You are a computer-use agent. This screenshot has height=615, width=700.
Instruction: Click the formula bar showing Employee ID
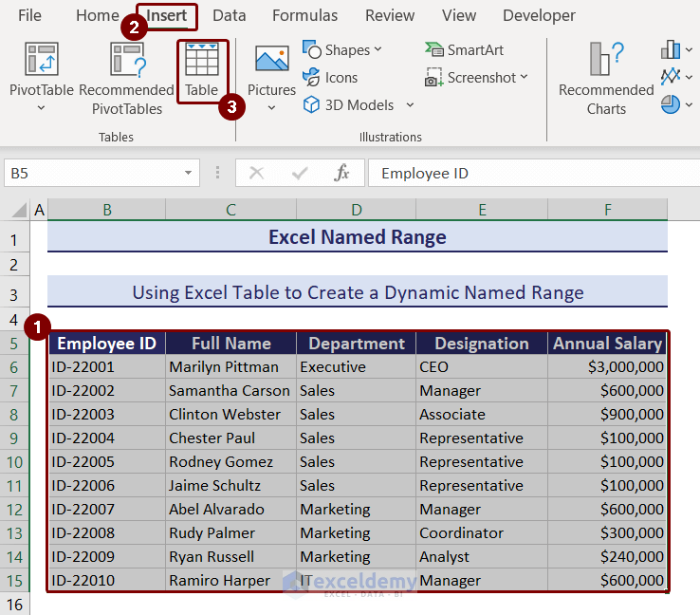click(531, 173)
